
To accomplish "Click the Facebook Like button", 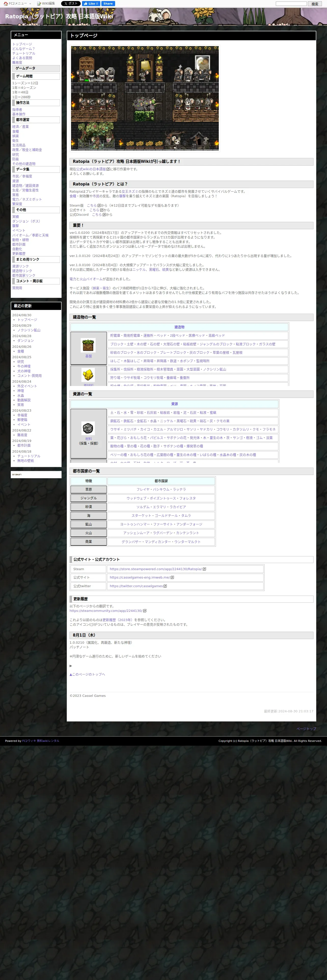I will (91, 3).
